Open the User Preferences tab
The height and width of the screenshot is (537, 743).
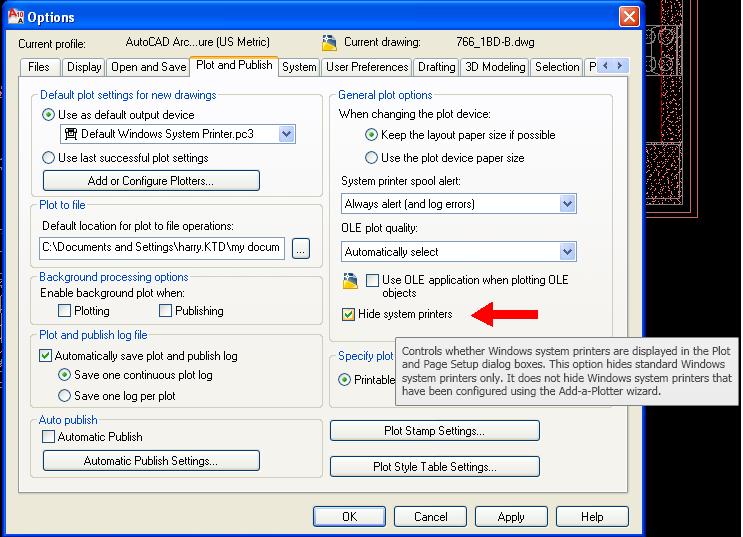pyautogui.click(x=367, y=67)
